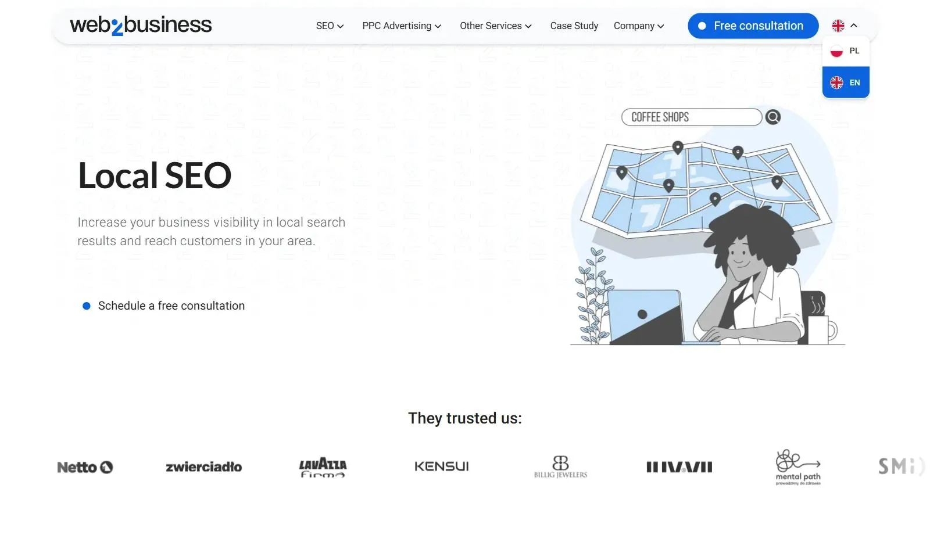930x560 pixels.
Task: Click the KENSUI logo
Action: (442, 466)
